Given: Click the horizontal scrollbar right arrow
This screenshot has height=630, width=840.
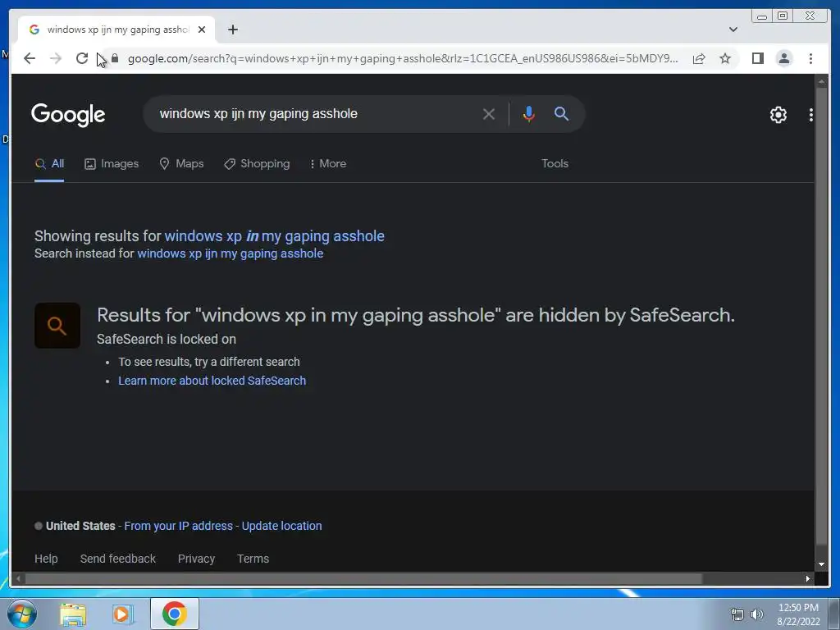Looking at the screenshot, I should click(x=807, y=578).
